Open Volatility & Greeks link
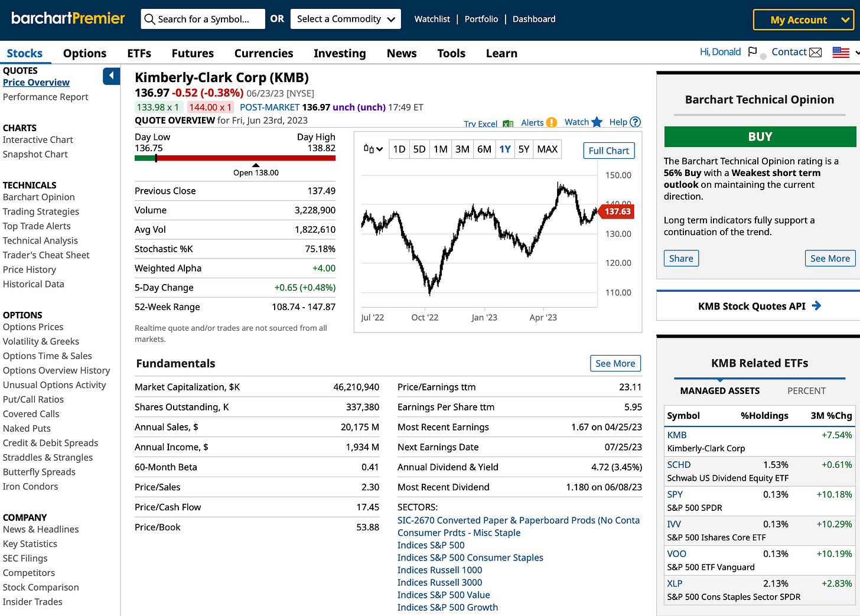This screenshot has height=616, width=860. [x=41, y=341]
